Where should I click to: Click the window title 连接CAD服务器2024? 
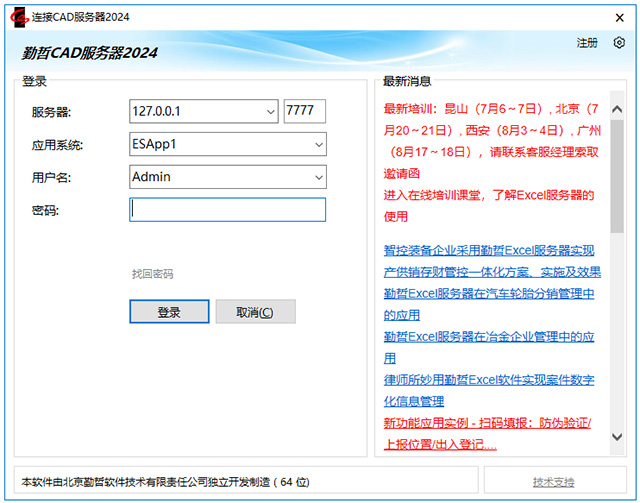point(80,17)
